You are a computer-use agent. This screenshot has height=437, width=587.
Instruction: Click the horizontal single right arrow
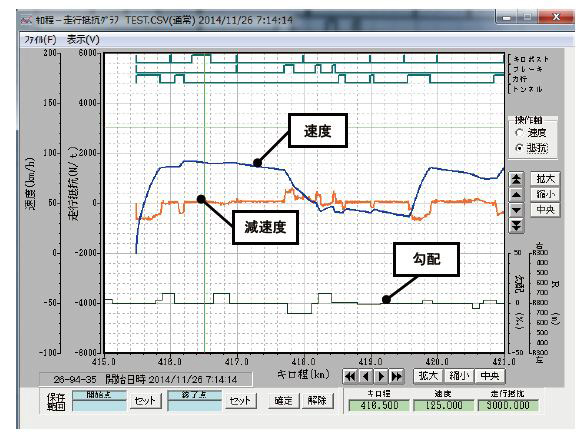point(381,376)
